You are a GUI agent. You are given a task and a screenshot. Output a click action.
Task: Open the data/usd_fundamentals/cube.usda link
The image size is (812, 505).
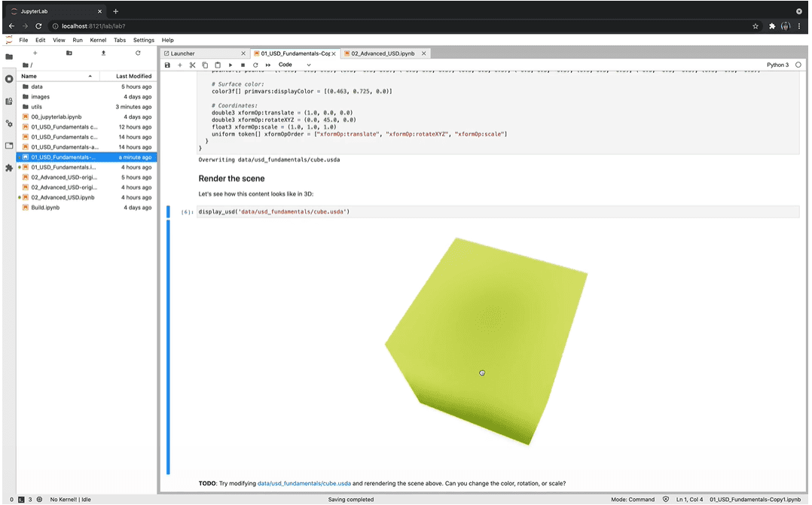click(x=304, y=484)
